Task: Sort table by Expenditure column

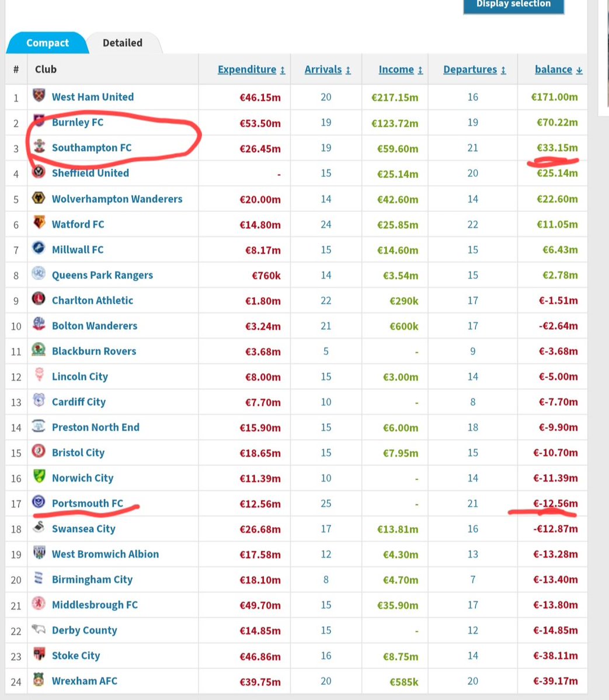Action: click(252, 69)
